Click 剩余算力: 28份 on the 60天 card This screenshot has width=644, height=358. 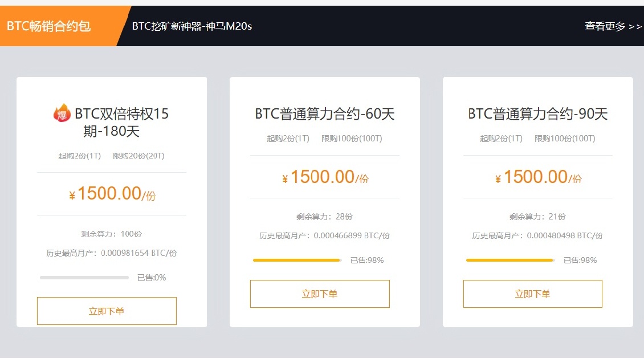[325, 217]
